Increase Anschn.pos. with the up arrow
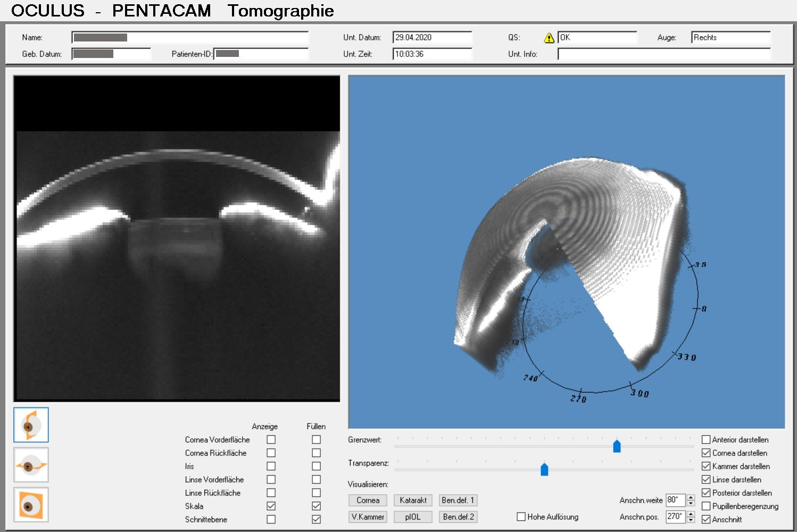The width and height of the screenshot is (797, 532). pos(691,514)
